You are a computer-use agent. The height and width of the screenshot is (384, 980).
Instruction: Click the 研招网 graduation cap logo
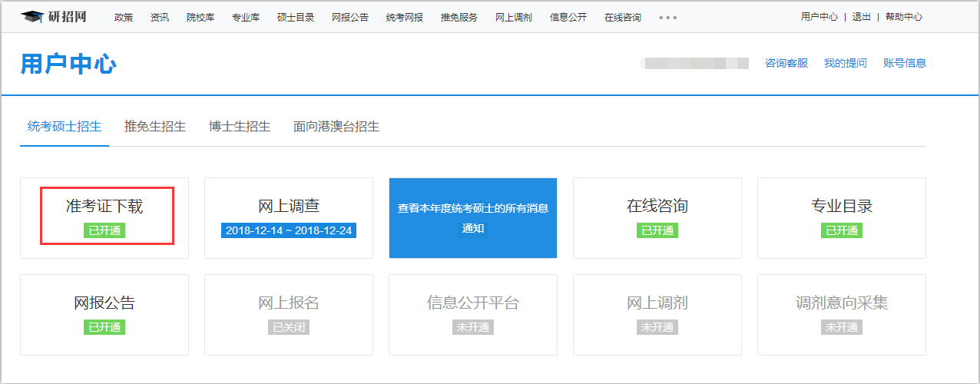tap(53, 17)
